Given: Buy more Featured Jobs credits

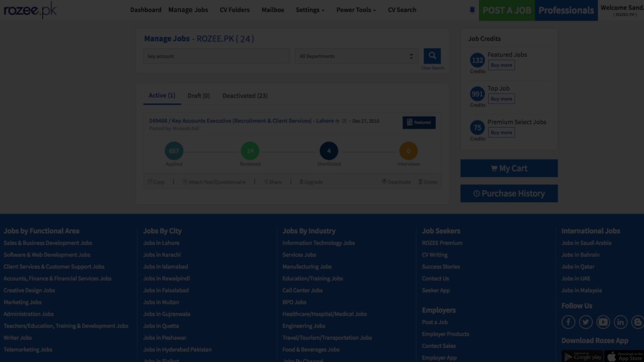Looking at the screenshot, I should pyautogui.click(x=501, y=65).
